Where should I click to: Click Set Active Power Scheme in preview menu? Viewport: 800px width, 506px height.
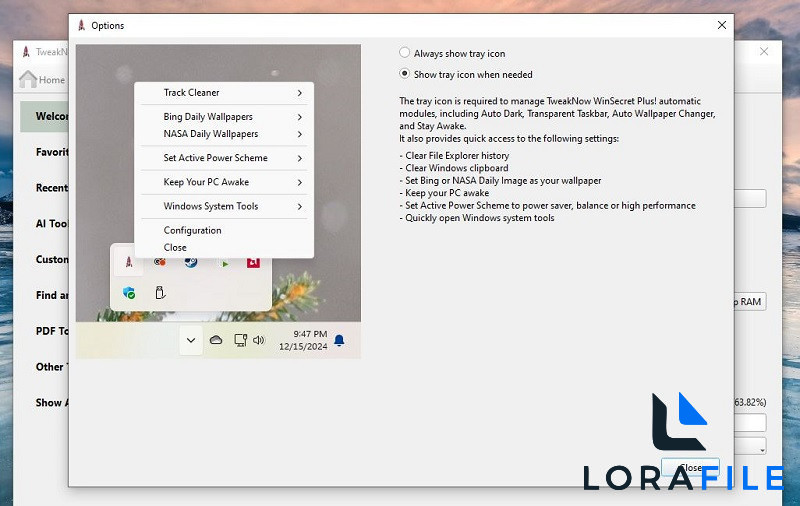(215, 158)
